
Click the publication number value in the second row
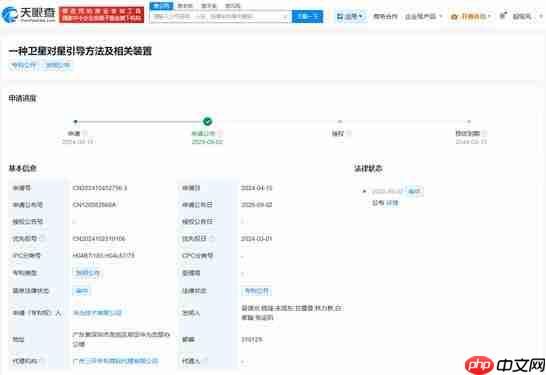pyautogui.click(x=94, y=205)
